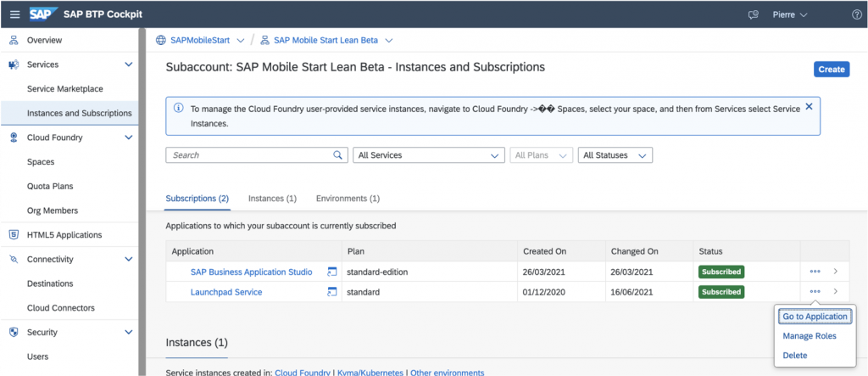Image resolution: width=868 pixels, height=376 pixels.
Task: Click the Connectivity icon in sidebar
Action: click(14, 259)
